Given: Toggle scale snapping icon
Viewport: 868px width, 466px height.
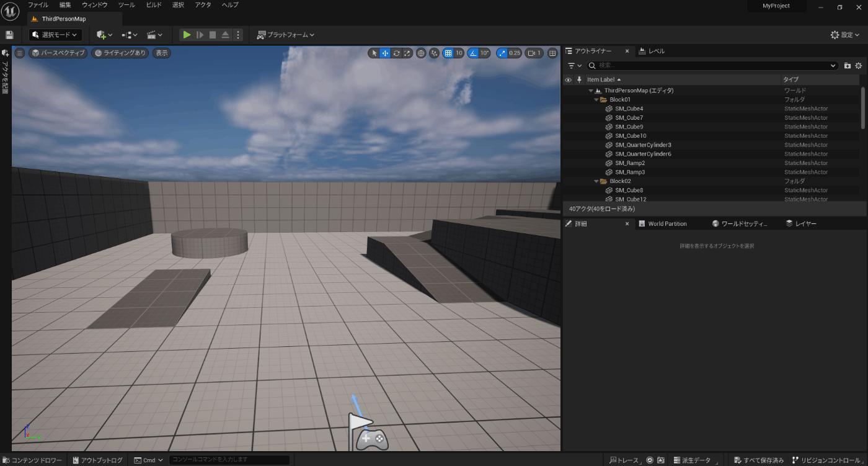Looking at the screenshot, I should coord(502,53).
